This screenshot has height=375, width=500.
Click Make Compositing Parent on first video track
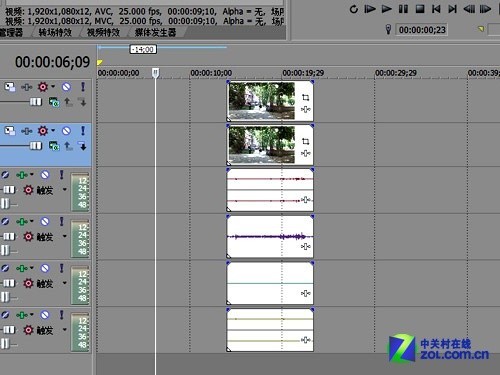pos(68,102)
